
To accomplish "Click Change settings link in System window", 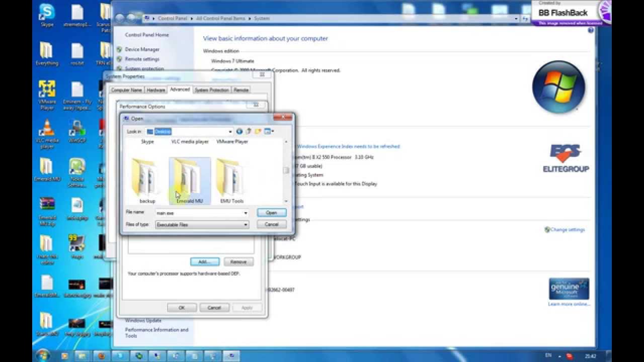I will tap(568, 230).
